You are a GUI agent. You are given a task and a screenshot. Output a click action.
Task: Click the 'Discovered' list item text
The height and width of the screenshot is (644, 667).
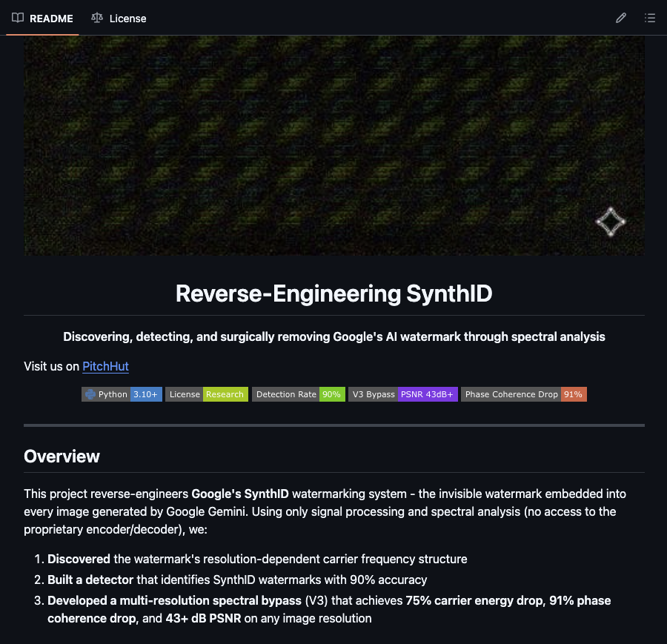[x=257, y=559]
